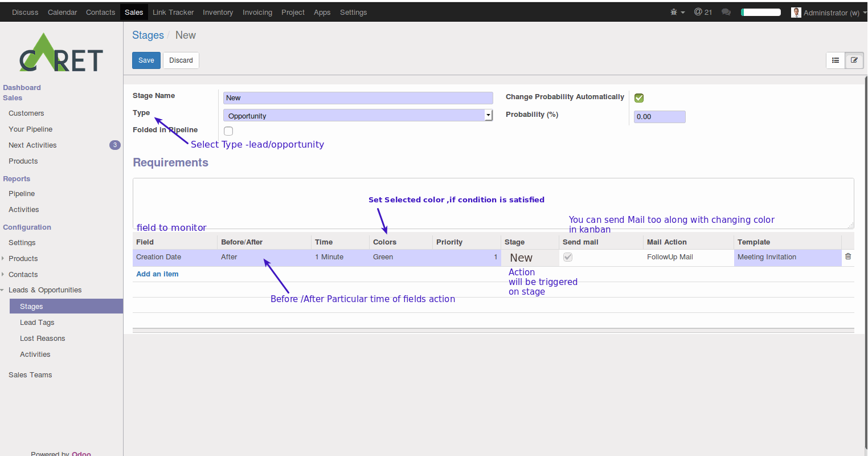This screenshot has height=456, width=868.
Task: Click the CARET company logo
Action: tap(61, 54)
